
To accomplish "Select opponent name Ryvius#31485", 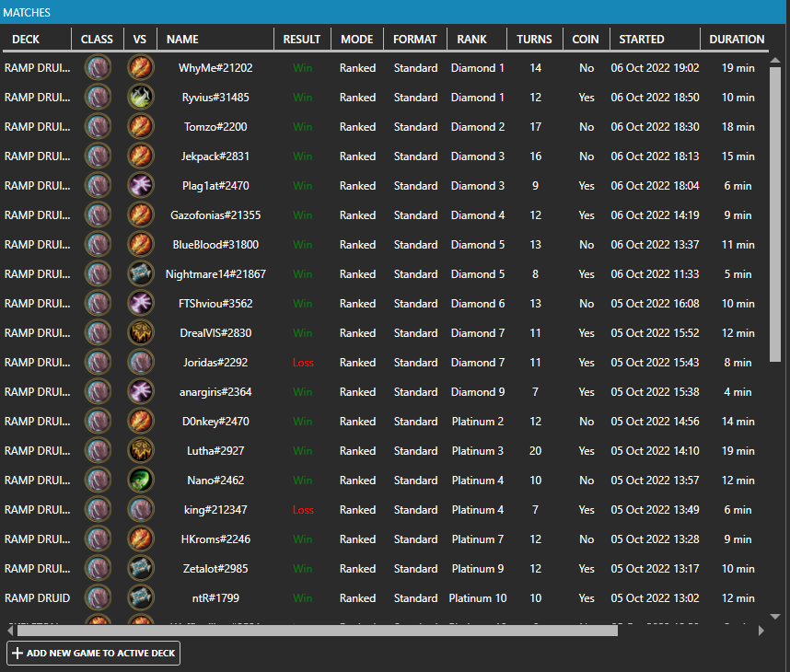I will coord(215,98).
